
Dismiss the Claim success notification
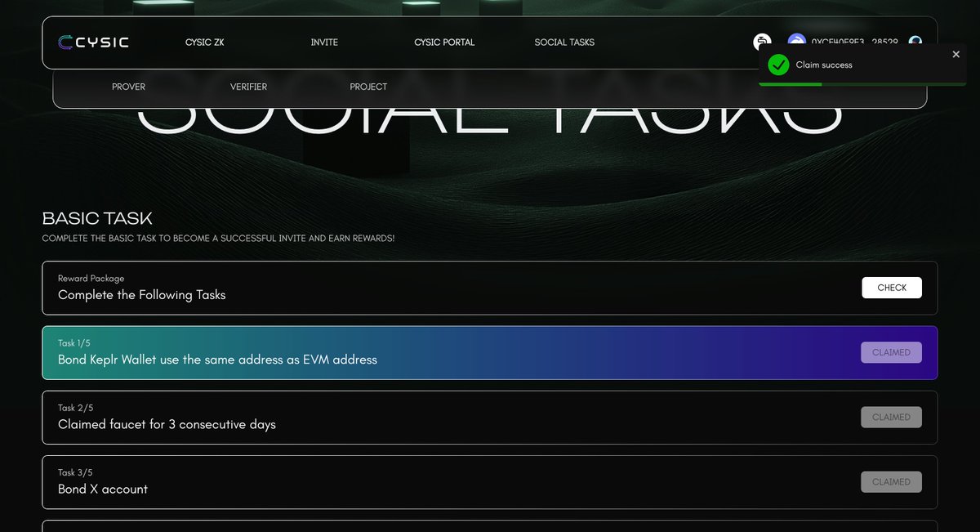(956, 54)
